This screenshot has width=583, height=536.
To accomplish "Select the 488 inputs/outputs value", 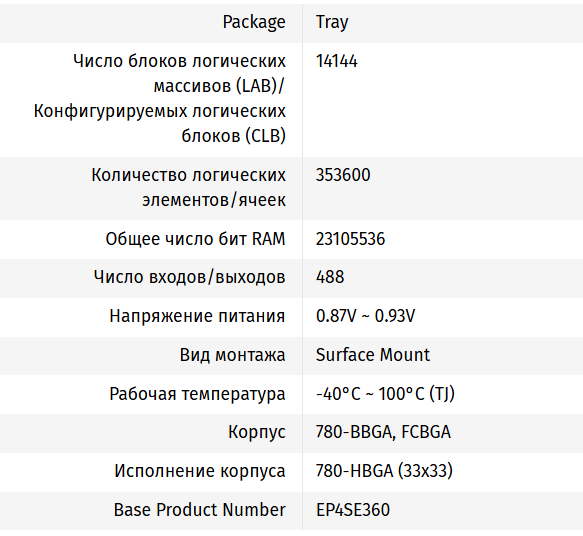I will [x=330, y=277].
